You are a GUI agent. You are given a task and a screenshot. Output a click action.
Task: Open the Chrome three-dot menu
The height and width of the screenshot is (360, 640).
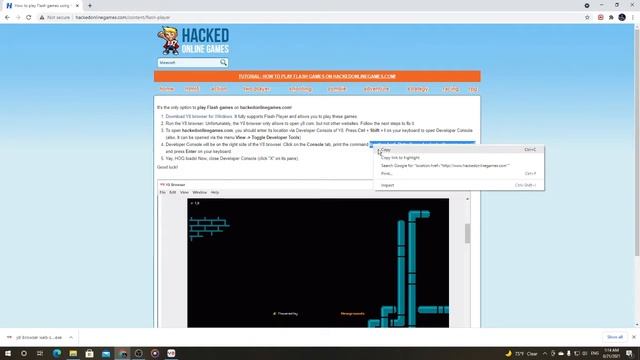(x=633, y=18)
